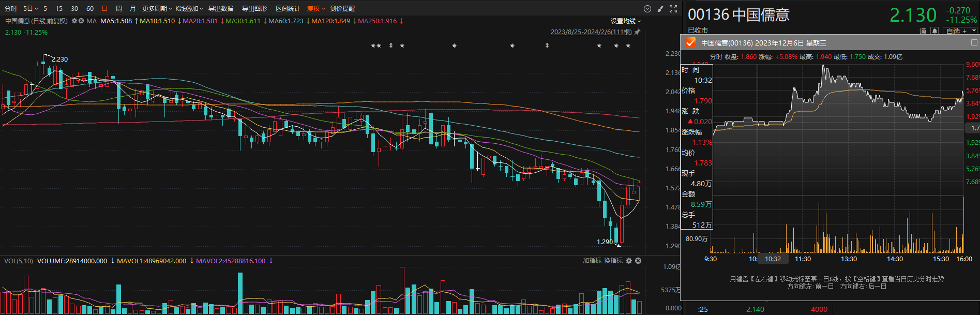The width and height of the screenshot is (980, 315).
Task: Open the price alert bell icon
Action: (x=934, y=31)
